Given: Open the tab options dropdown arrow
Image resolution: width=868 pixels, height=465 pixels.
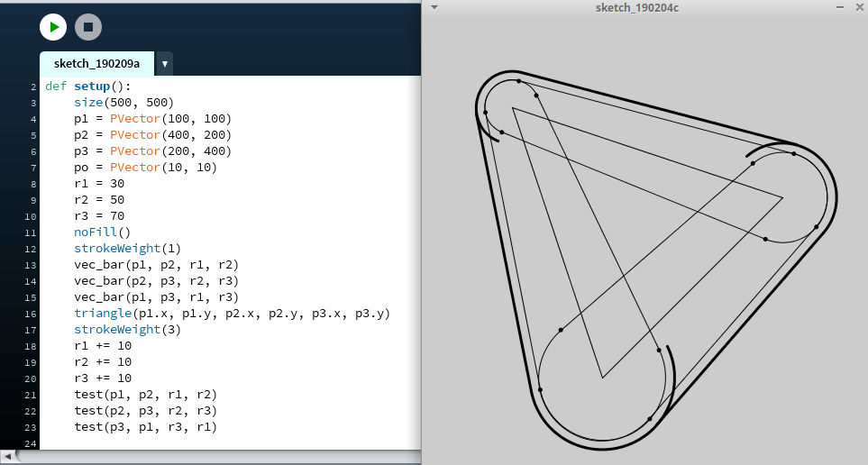Looking at the screenshot, I should [x=165, y=64].
